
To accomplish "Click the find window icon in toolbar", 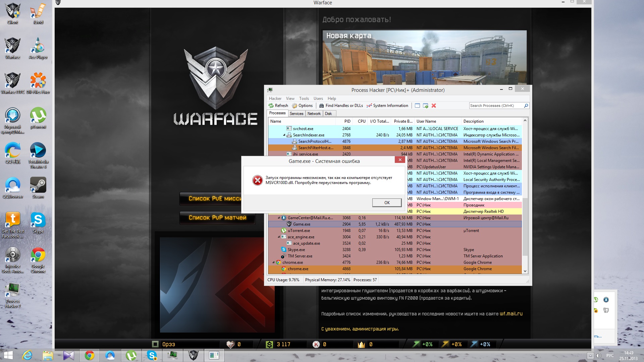I will tap(417, 106).
